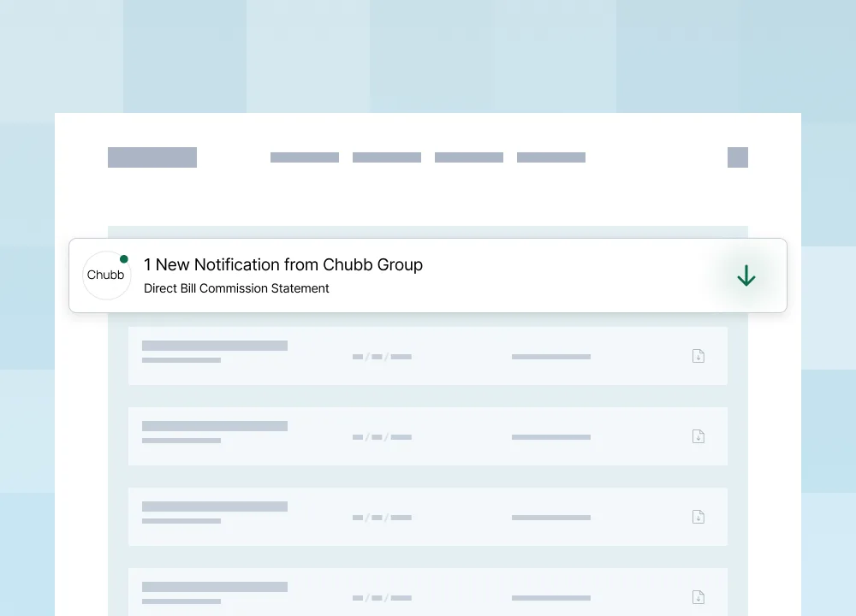
Task: Open the site logo placeholder at top left
Action: (x=152, y=157)
